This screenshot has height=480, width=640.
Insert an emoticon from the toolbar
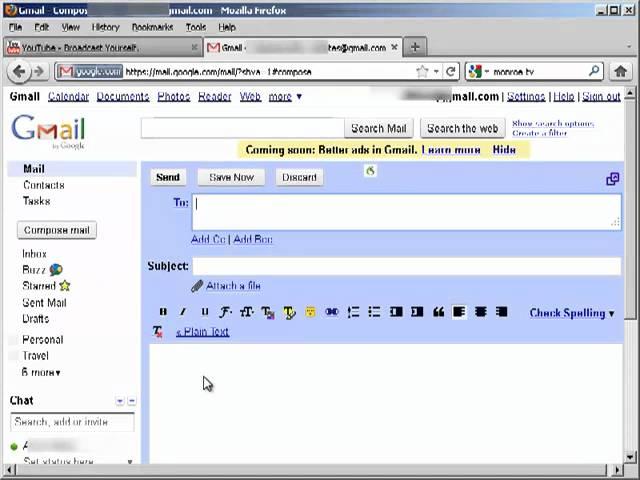click(311, 312)
